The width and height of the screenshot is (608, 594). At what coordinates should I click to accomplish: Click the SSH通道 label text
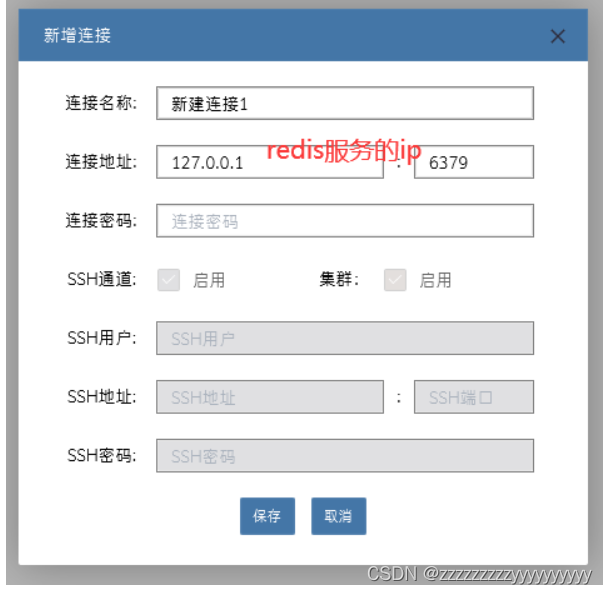(x=102, y=279)
